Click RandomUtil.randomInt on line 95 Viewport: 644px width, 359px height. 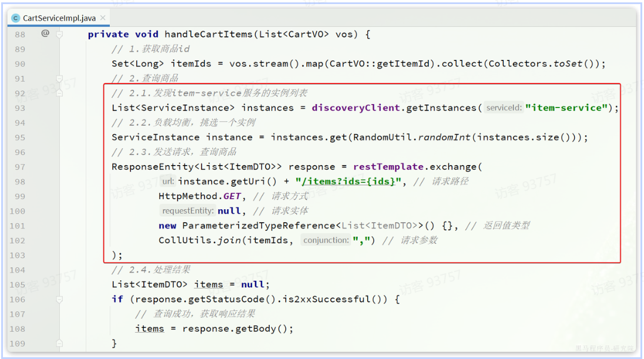(x=411, y=137)
